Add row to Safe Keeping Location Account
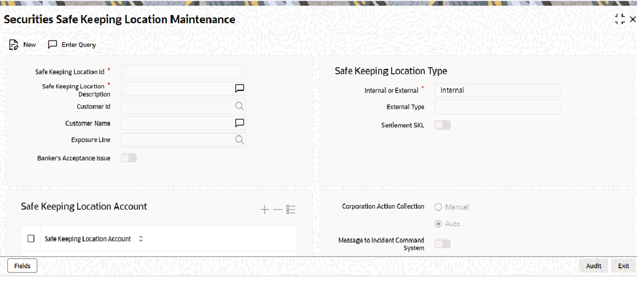644x291 pixels. 264,210
